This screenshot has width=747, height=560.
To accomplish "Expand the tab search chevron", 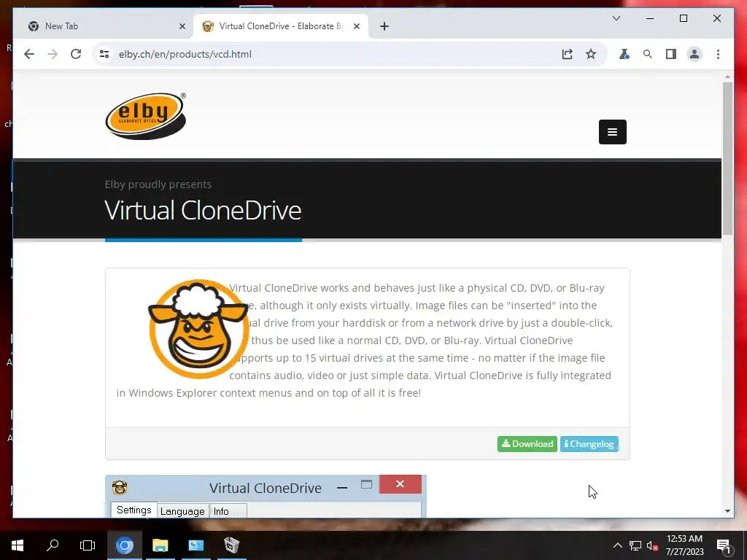I will (x=616, y=18).
